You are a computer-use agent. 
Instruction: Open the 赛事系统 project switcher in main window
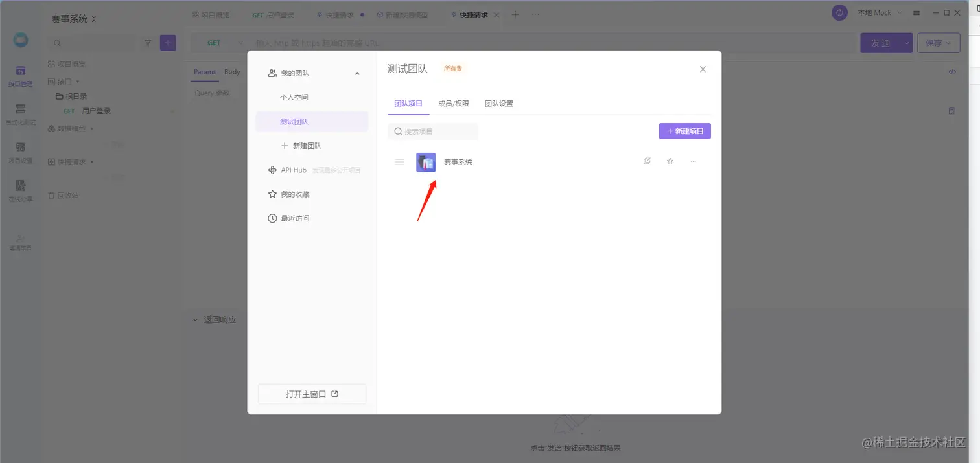(74, 19)
